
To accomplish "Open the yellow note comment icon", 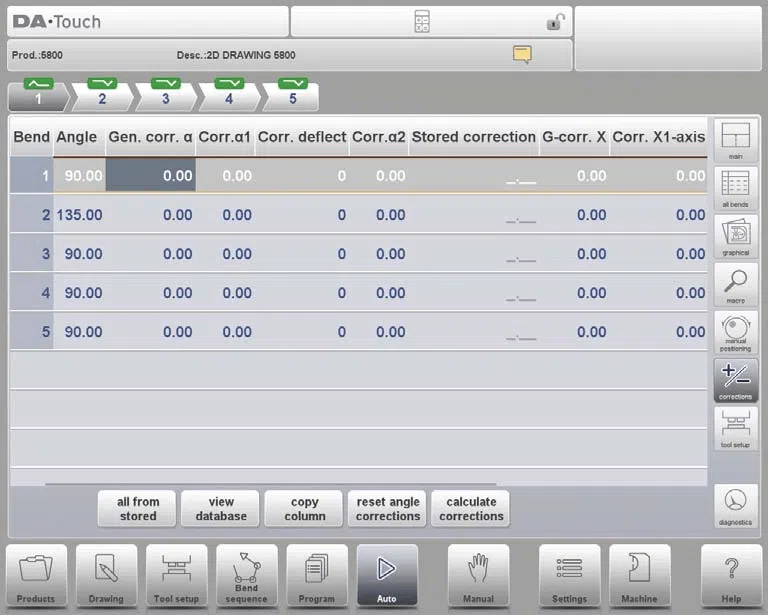I will [x=522, y=54].
